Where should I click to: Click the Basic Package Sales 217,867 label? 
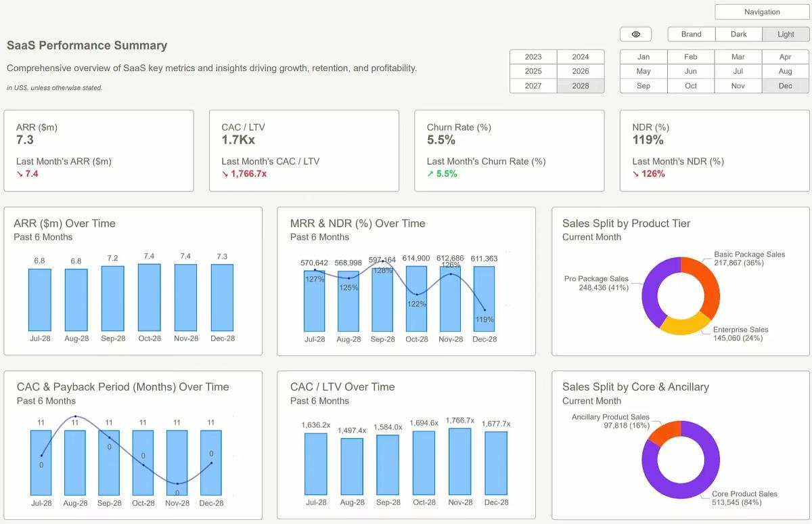(x=749, y=259)
